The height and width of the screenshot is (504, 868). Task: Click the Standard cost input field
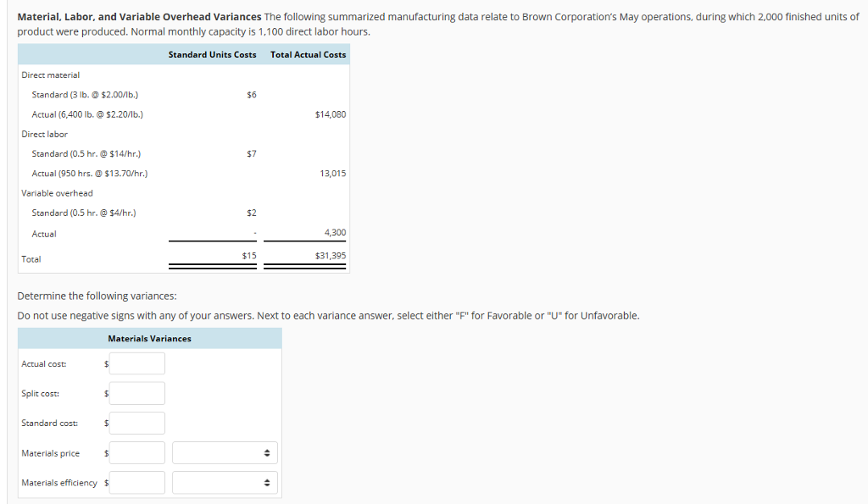(136, 423)
